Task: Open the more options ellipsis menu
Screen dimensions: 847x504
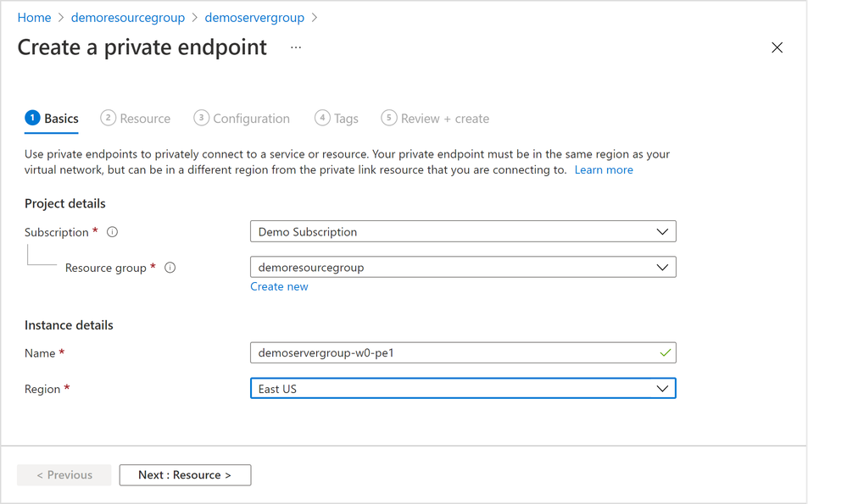Action: click(296, 47)
